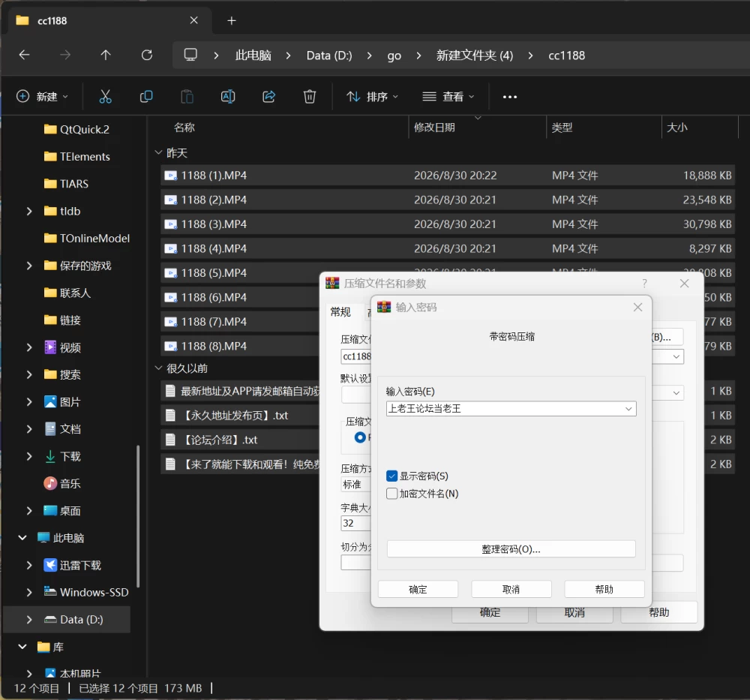Click the Rename icon in toolbar
The height and width of the screenshot is (700, 750).
(x=228, y=97)
